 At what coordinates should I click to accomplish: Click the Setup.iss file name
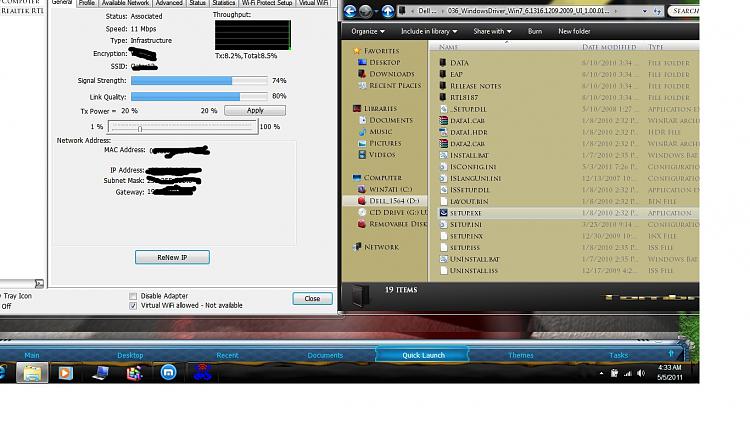click(465, 247)
